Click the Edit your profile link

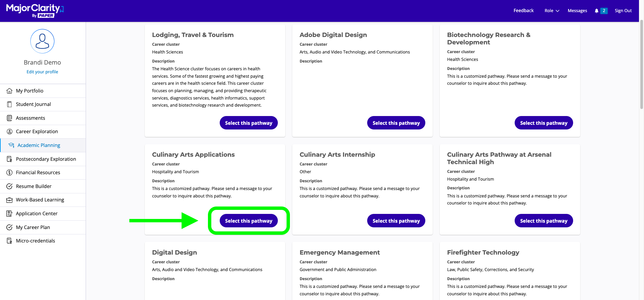[42, 72]
